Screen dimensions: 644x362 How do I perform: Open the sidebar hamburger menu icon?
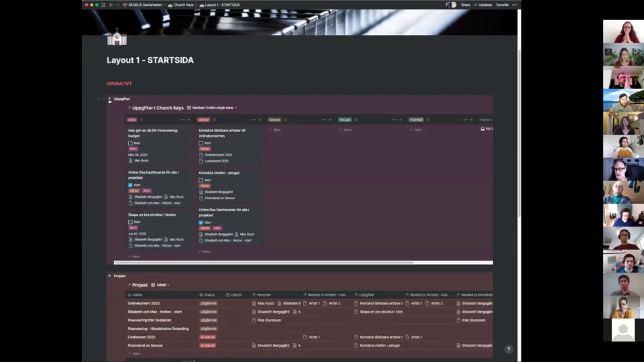(x=103, y=5)
